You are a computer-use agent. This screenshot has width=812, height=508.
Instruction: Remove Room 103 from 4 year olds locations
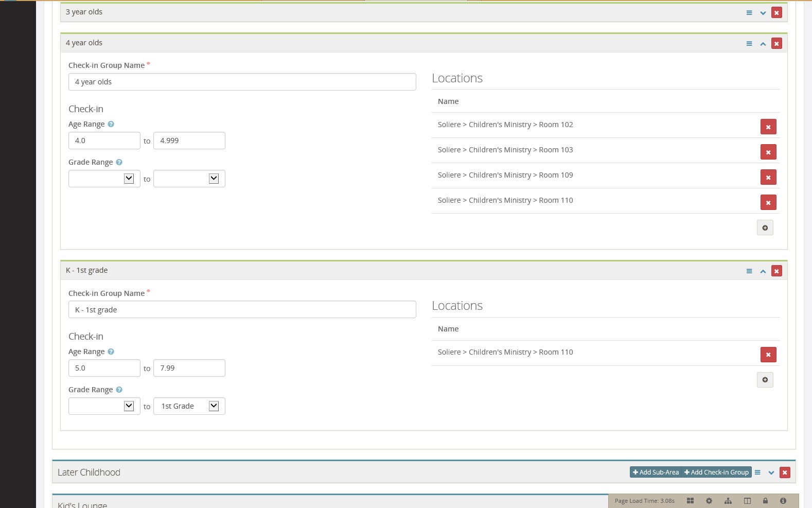tap(768, 152)
